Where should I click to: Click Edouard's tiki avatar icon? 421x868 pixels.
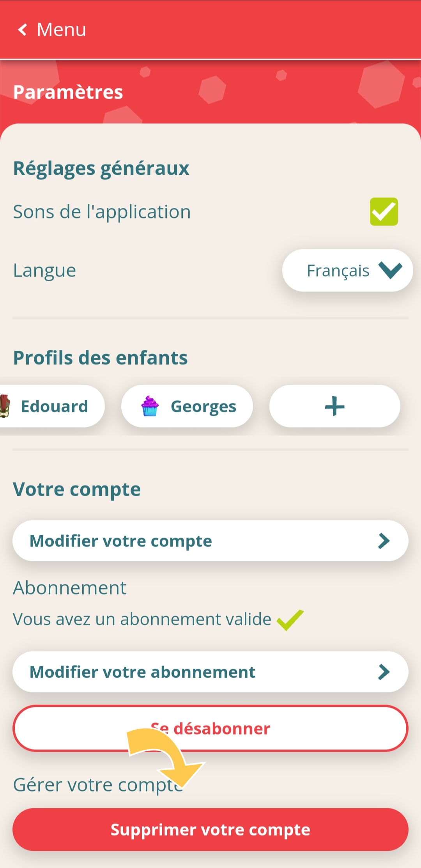(5, 406)
